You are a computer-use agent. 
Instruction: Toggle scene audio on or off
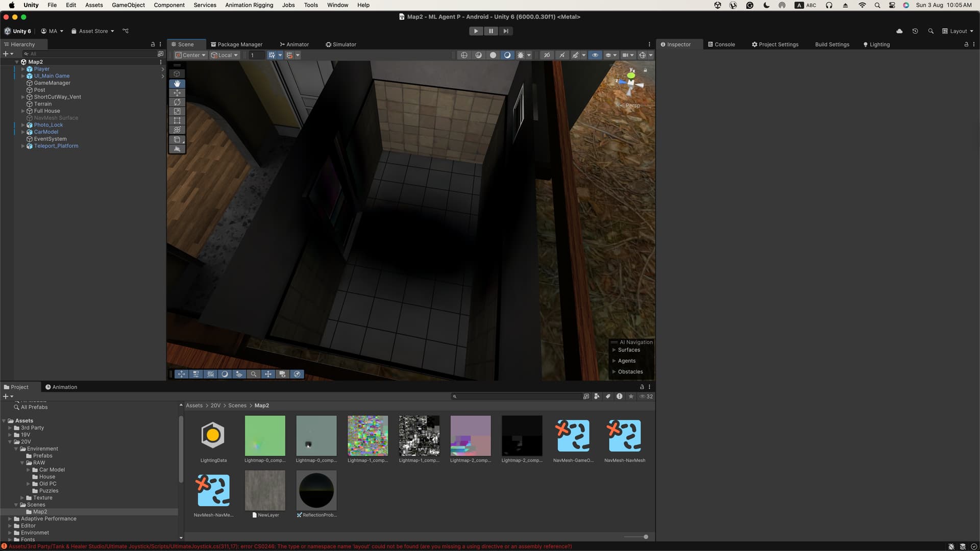tap(562, 55)
